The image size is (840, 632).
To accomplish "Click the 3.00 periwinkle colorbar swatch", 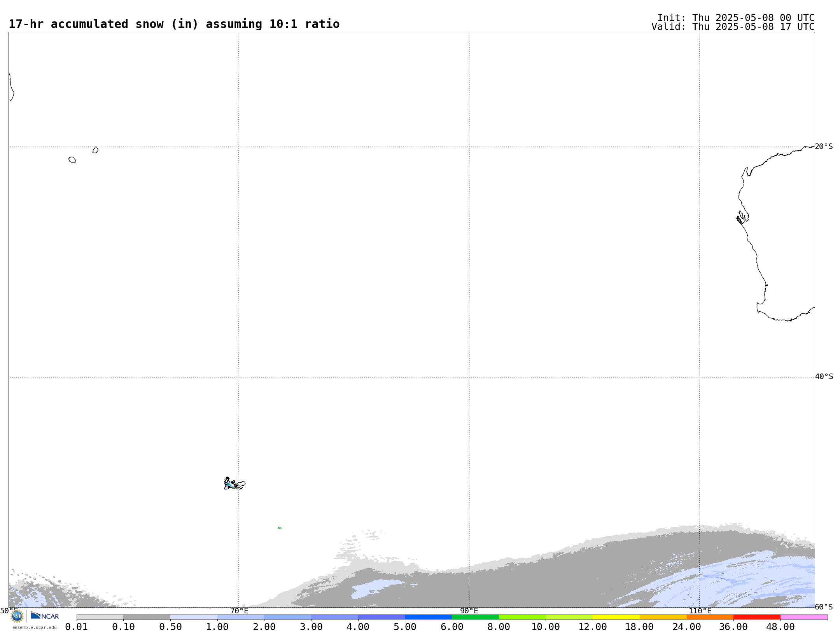I will point(334,617).
